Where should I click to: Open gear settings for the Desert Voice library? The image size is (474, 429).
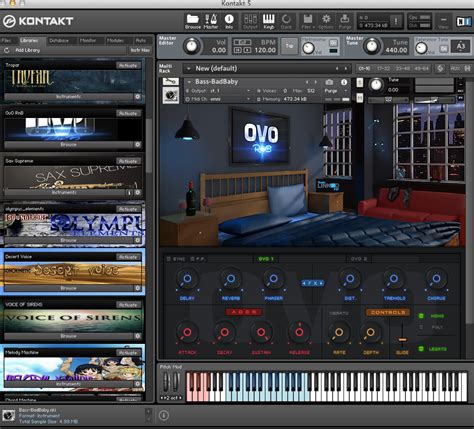click(138, 288)
